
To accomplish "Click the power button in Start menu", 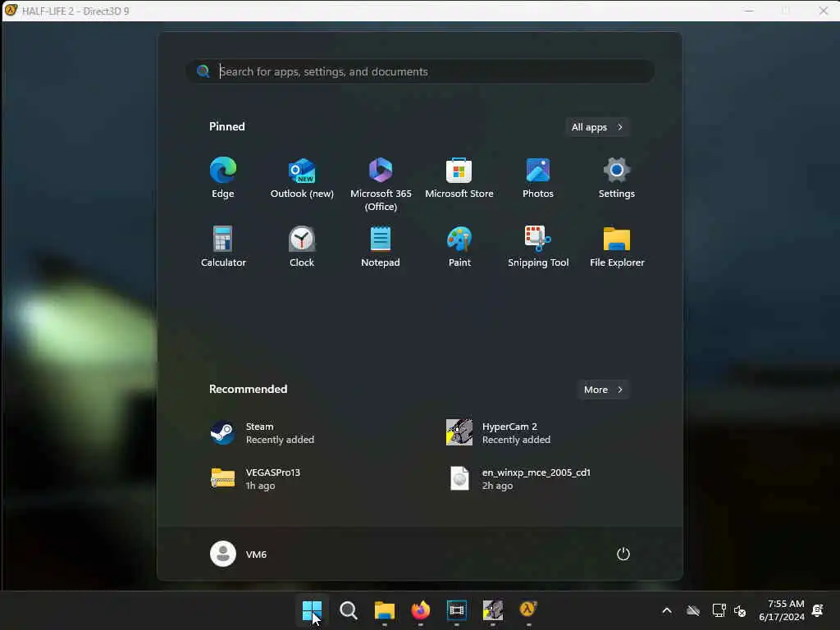I will pyautogui.click(x=623, y=554).
